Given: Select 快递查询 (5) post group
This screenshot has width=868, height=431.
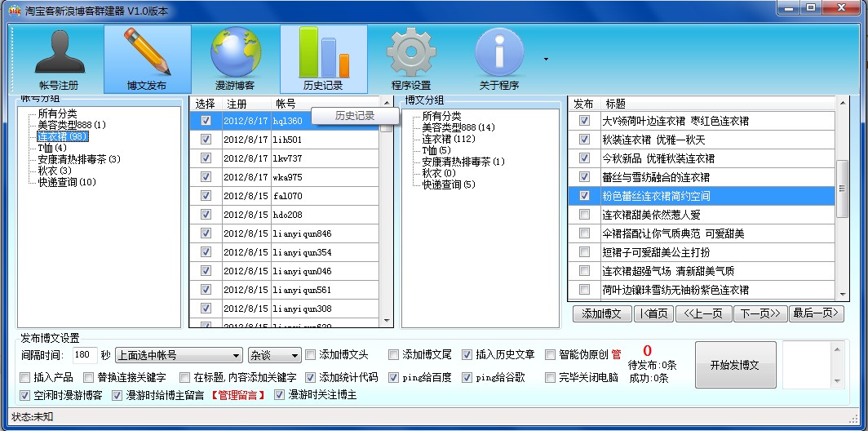Looking at the screenshot, I should 449,184.
